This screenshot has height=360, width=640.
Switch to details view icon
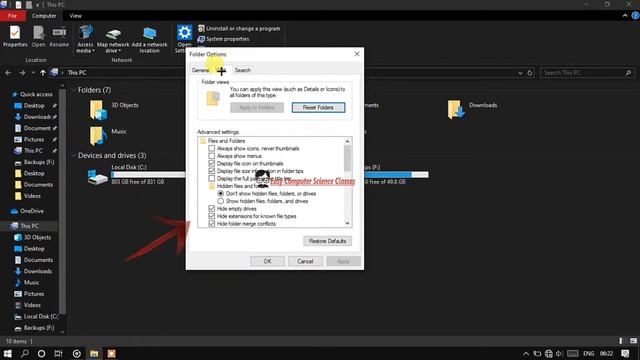tap(621, 341)
